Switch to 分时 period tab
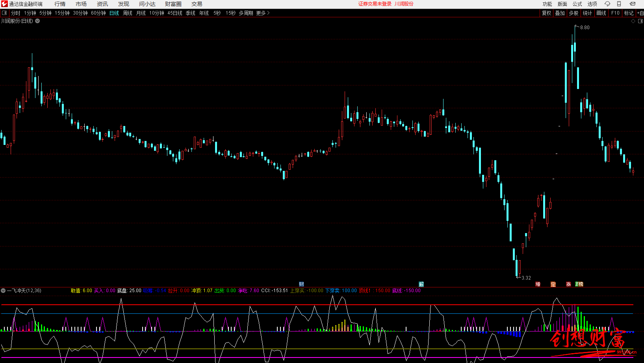Image resolution: width=644 pixels, height=363 pixels. (16, 13)
